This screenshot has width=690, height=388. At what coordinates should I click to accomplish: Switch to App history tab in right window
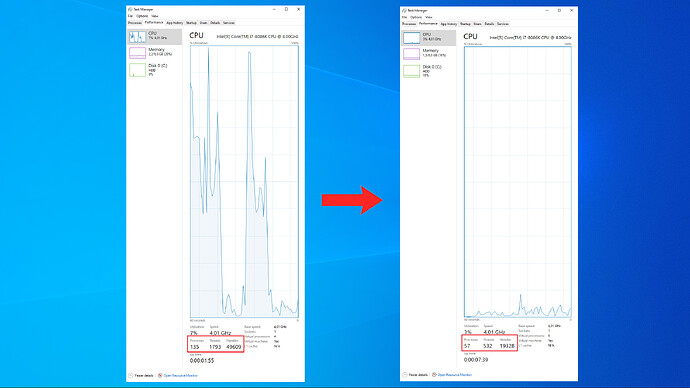pos(448,24)
